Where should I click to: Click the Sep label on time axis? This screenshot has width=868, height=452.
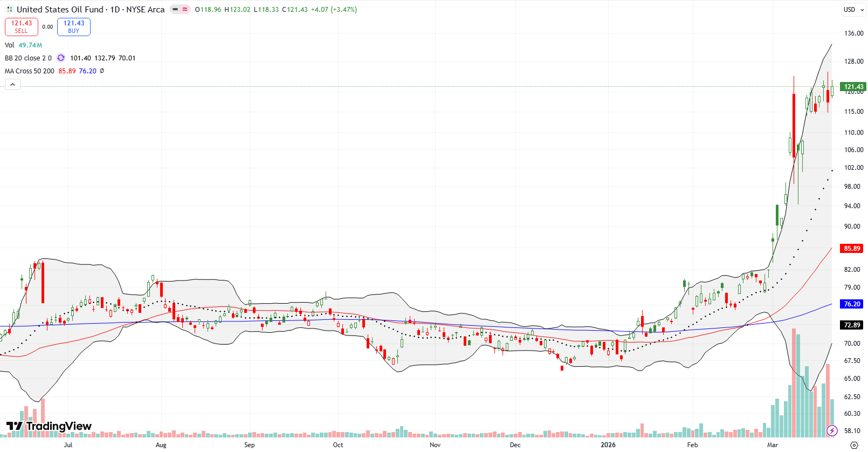click(x=249, y=445)
